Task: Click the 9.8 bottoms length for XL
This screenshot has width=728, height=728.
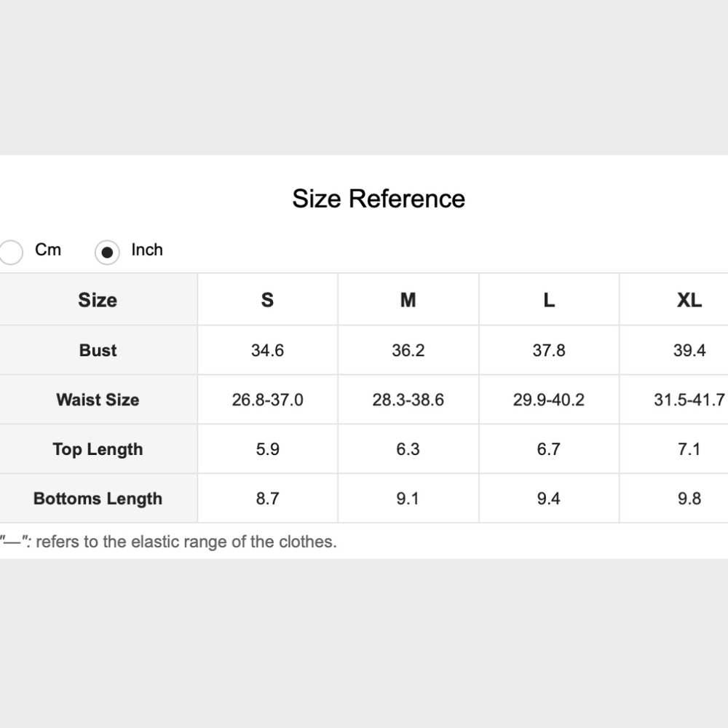Action: click(689, 499)
